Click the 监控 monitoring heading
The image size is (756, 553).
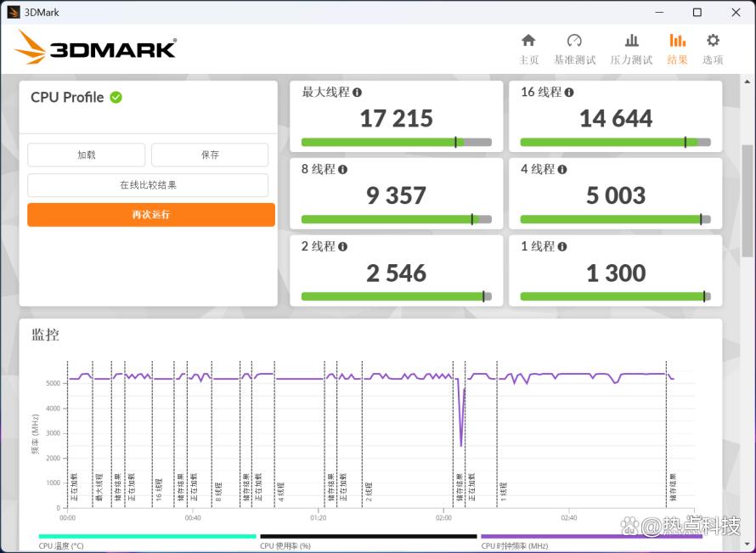(x=45, y=335)
